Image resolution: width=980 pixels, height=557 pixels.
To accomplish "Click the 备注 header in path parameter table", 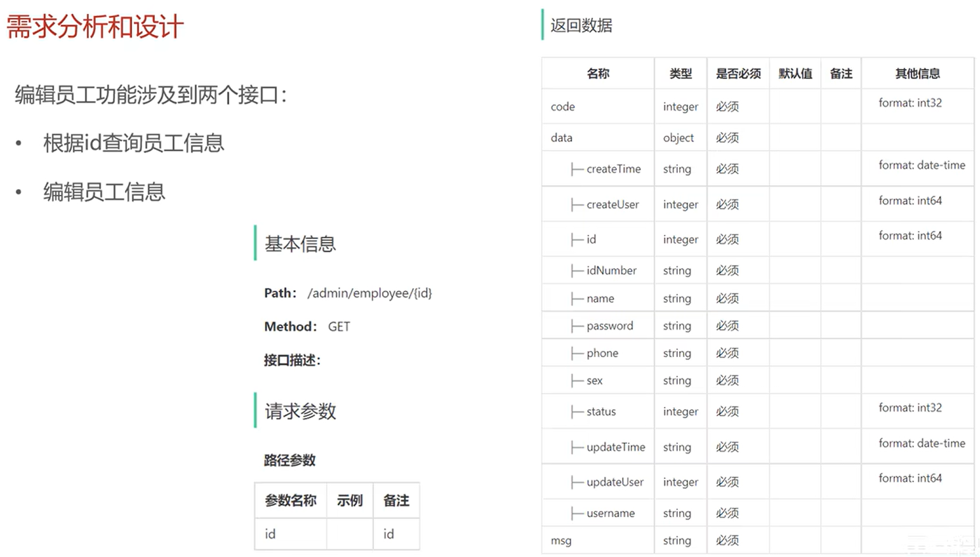I will click(396, 500).
